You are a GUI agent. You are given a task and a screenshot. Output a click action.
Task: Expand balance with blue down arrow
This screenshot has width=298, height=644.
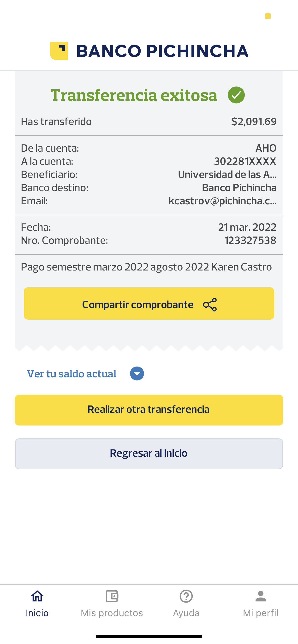(137, 374)
